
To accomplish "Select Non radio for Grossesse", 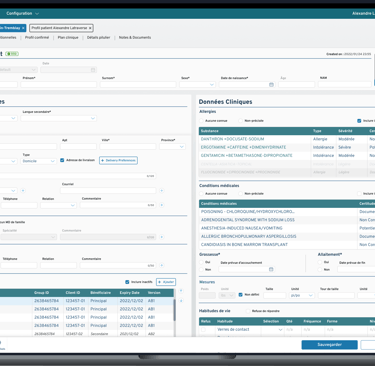I will tap(201, 269).
